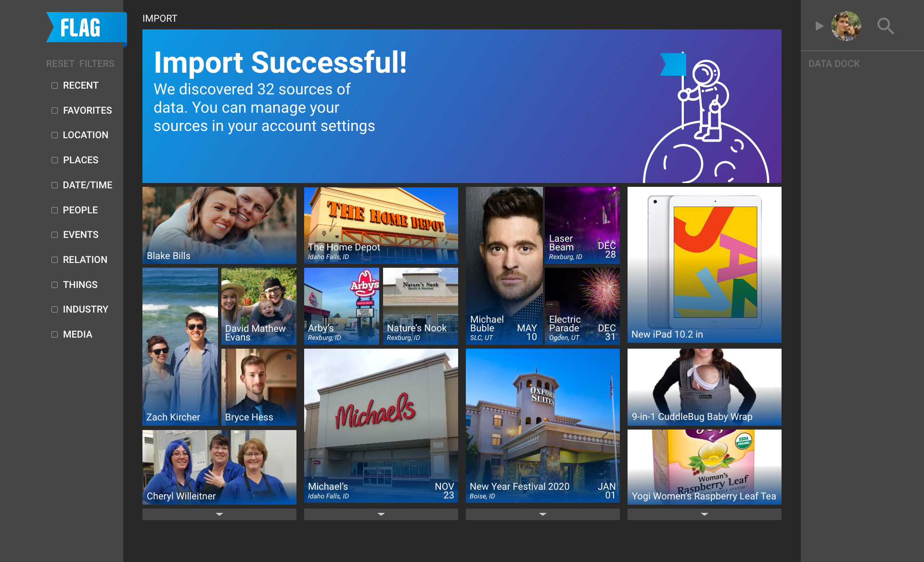Expand the events column below New Year Festival
924x562 pixels.
click(543, 514)
